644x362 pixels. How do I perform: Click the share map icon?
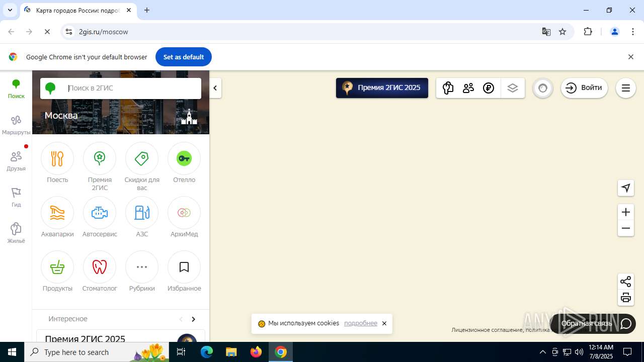[626, 282]
